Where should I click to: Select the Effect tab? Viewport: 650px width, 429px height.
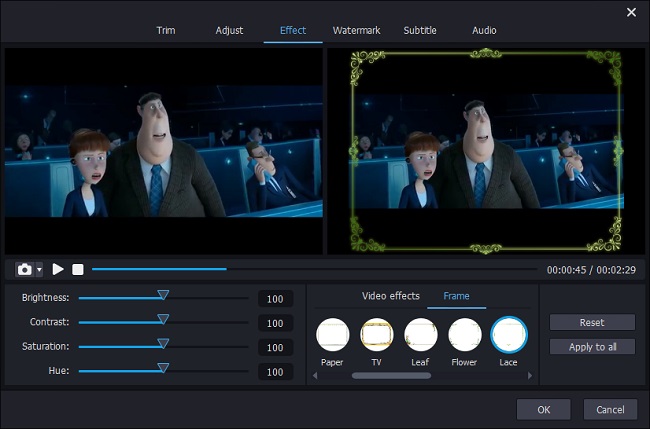coord(293,30)
